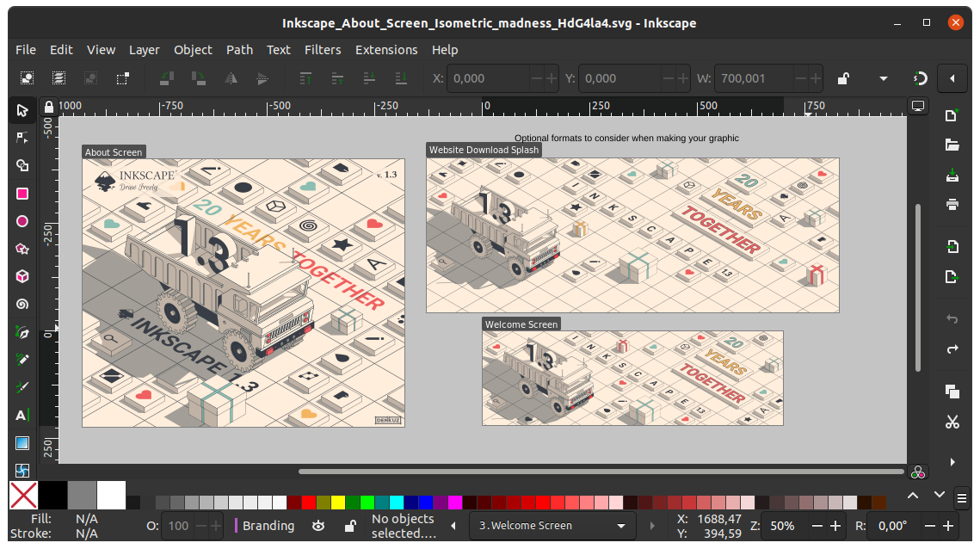Increase rotation with plus button
Viewport: 980px width, 549px height.
[x=948, y=526]
